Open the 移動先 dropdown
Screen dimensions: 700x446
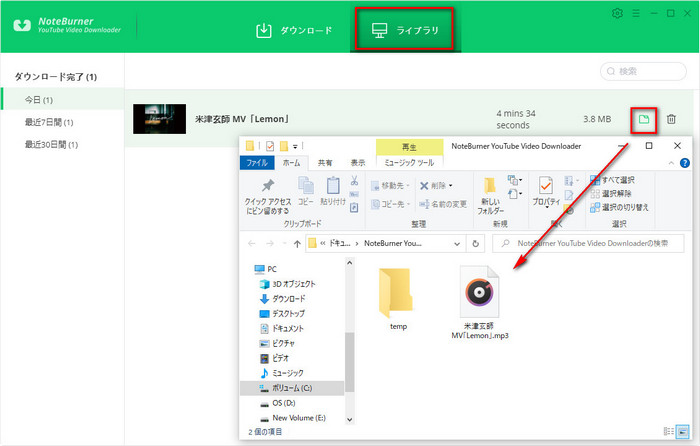pyautogui.click(x=391, y=185)
